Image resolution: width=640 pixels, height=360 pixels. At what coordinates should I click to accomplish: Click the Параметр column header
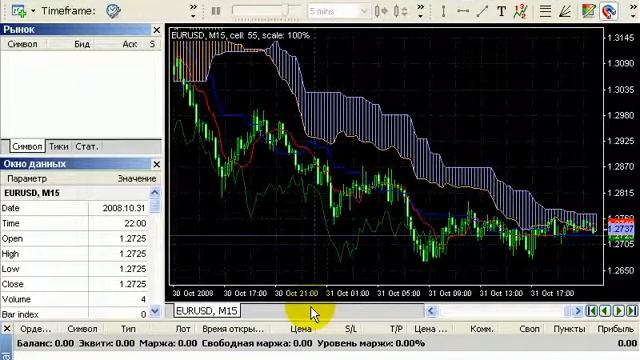27,179
